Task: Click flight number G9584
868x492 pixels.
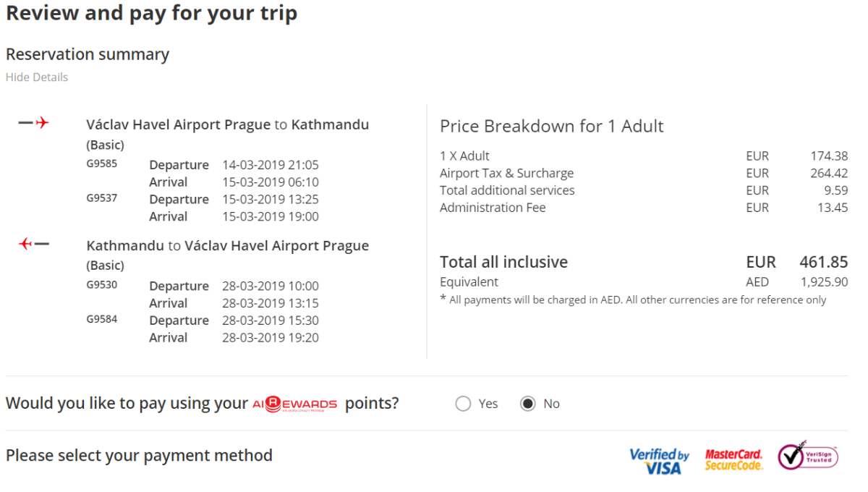Action: [x=102, y=319]
